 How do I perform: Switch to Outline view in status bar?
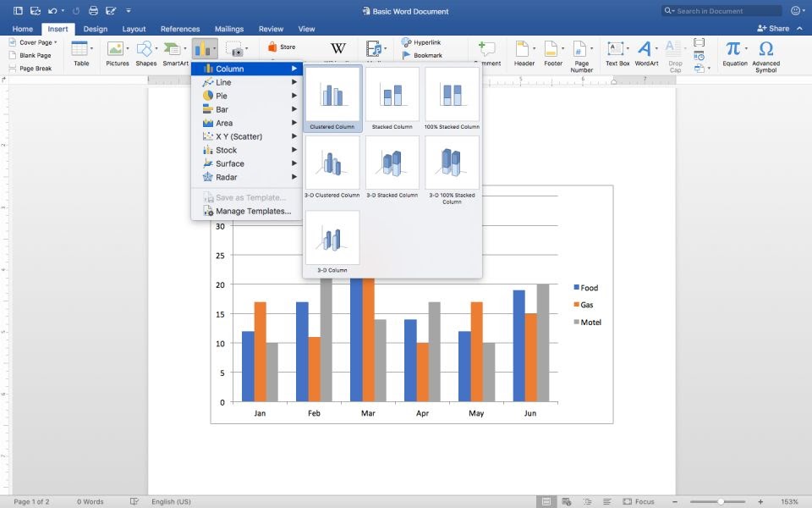587,501
